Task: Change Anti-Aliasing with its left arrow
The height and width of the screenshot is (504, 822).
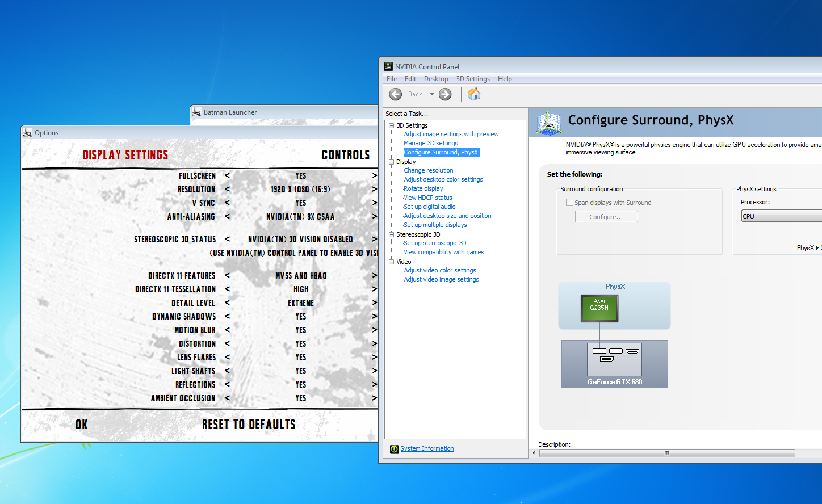Action: [227, 217]
